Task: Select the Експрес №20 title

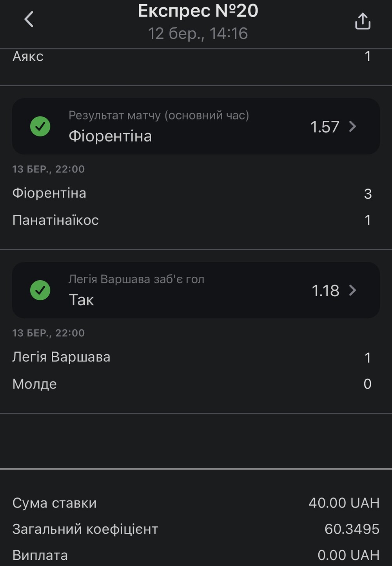Action: pos(198,11)
